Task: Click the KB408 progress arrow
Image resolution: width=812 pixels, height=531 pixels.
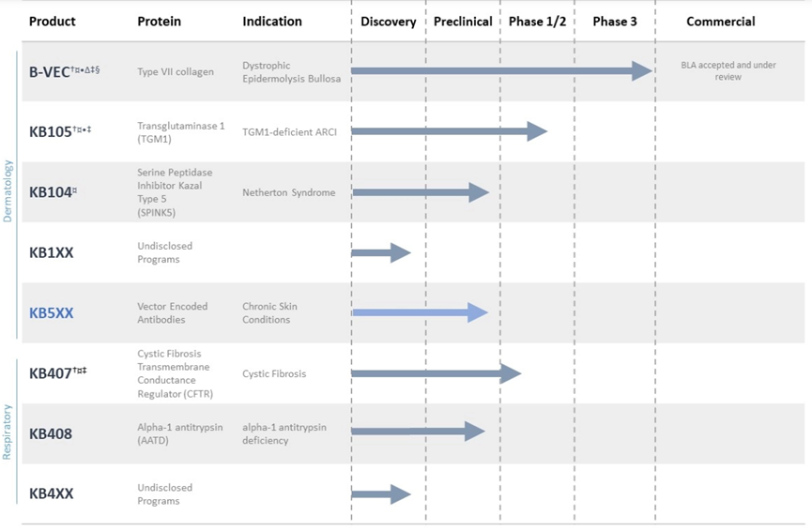Action: tap(418, 432)
